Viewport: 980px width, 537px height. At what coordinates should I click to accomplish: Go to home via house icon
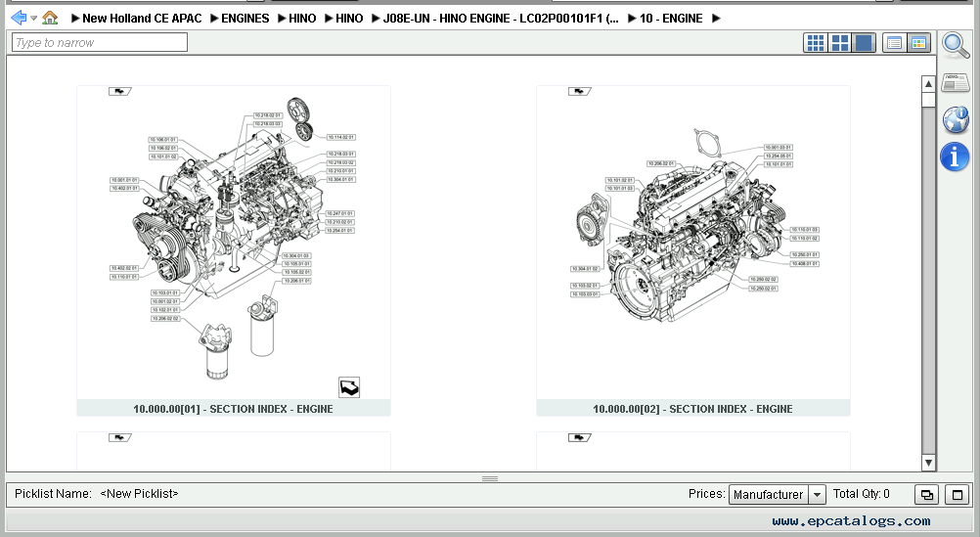pos(50,19)
